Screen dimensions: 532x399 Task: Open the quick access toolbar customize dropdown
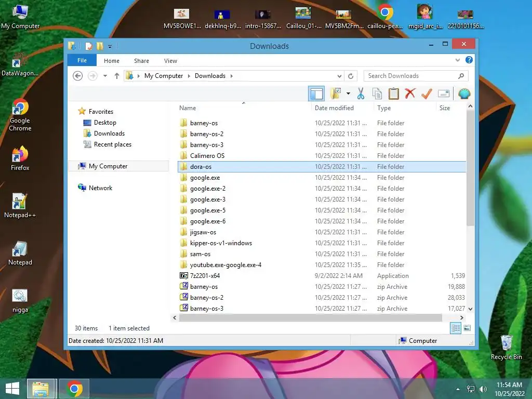coord(110,46)
